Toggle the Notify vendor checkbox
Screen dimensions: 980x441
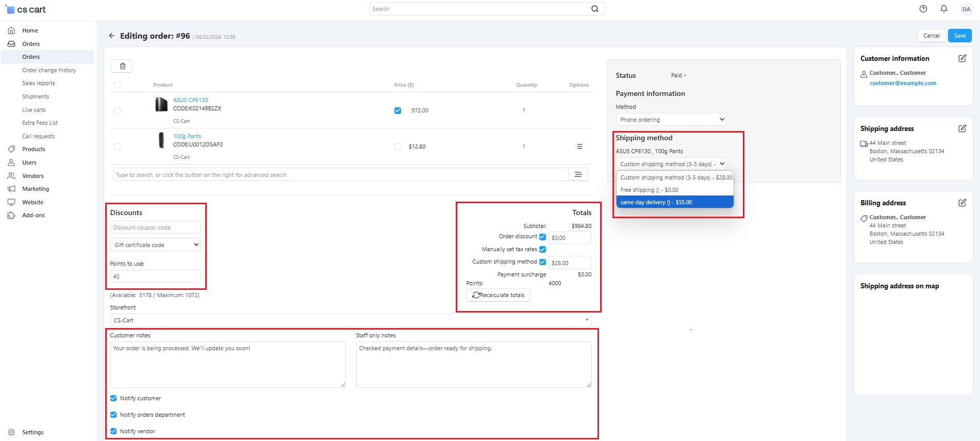pyautogui.click(x=113, y=431)
